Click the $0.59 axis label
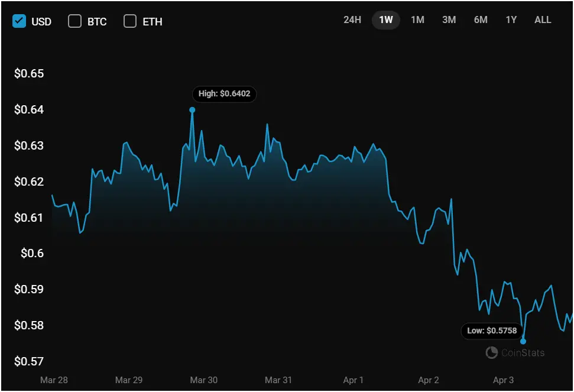 [x=29, y=289]
